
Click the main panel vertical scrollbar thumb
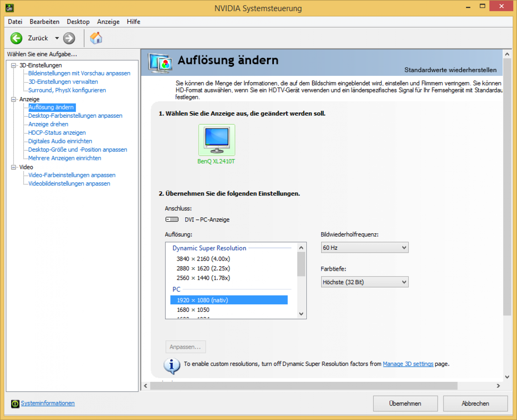[x=507, y=187]
